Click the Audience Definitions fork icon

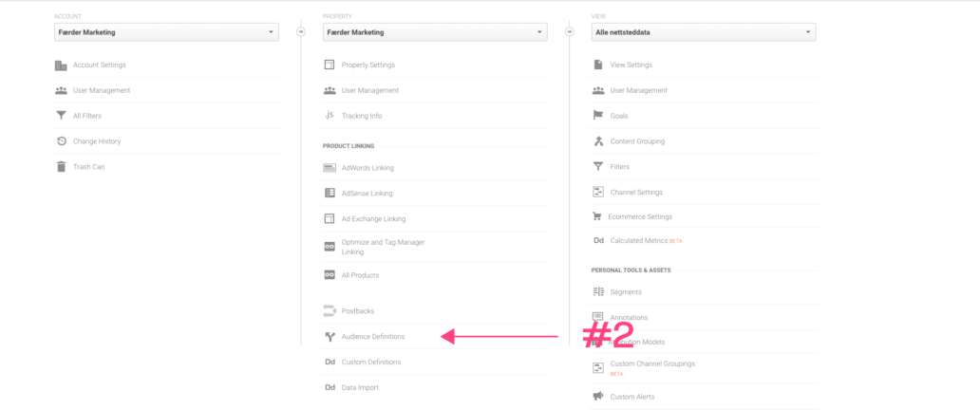coord(330,336)
